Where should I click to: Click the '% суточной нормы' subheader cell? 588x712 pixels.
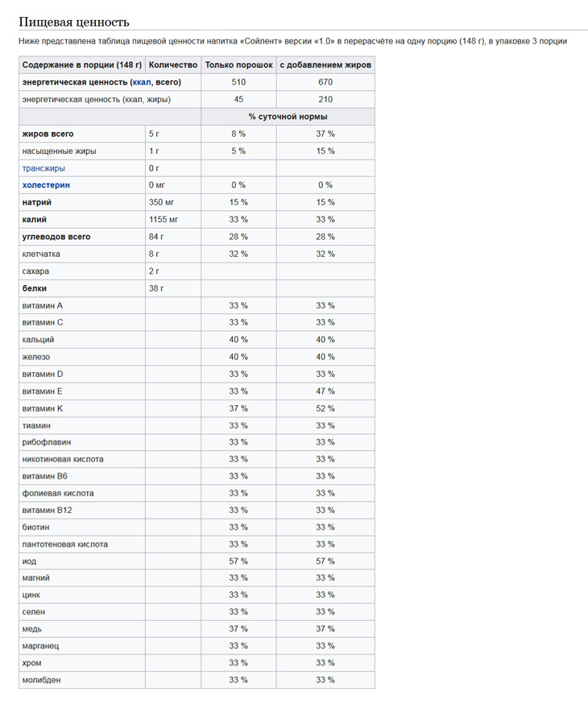point(288,117)
